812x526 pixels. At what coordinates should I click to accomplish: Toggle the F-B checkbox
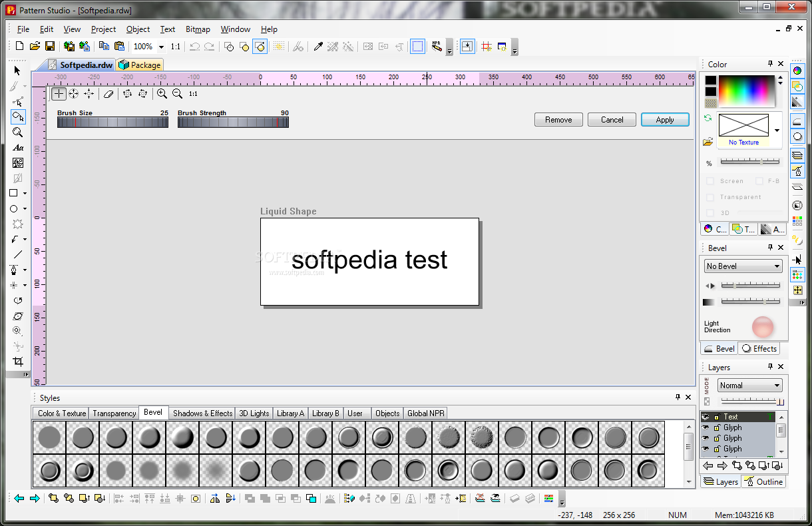[x=759, y=181]
